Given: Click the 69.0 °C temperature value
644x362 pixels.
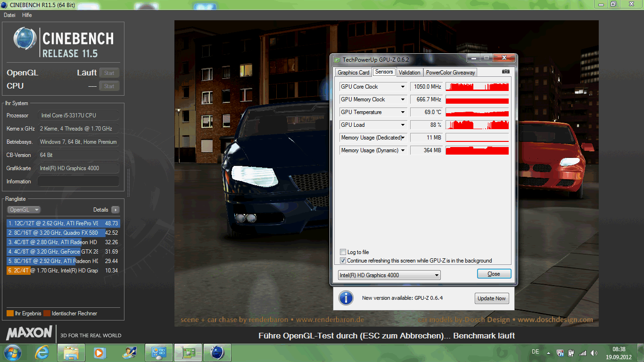Looking at the screenshot, I should (x=426, y=112).
